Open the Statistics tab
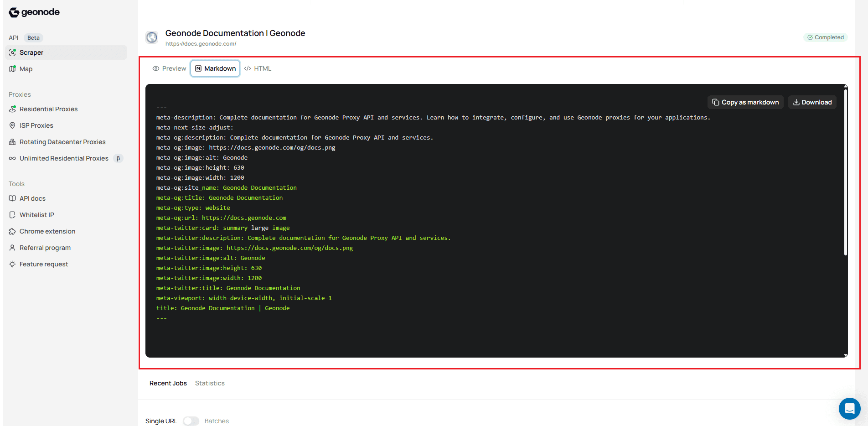 click(x=210, y=383)
